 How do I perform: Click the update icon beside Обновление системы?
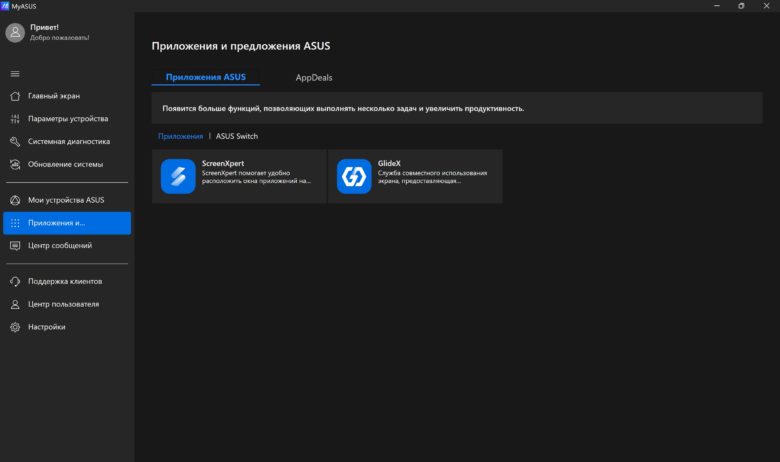click(15, 164)
